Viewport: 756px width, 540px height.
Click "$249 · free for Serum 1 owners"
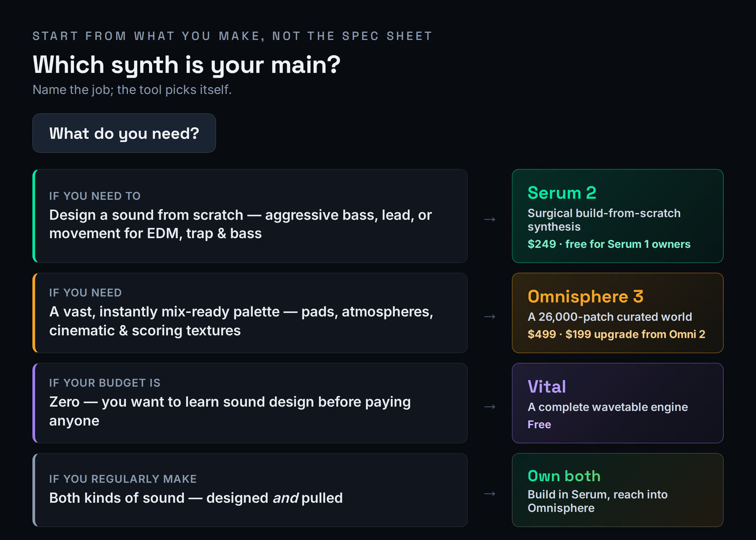(609, 244)
